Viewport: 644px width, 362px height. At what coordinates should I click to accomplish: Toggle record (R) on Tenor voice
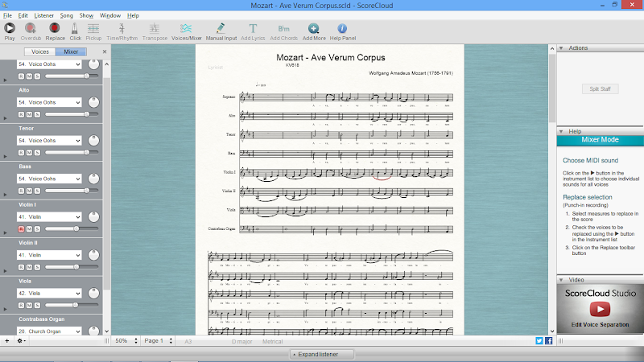pos(21,153)
